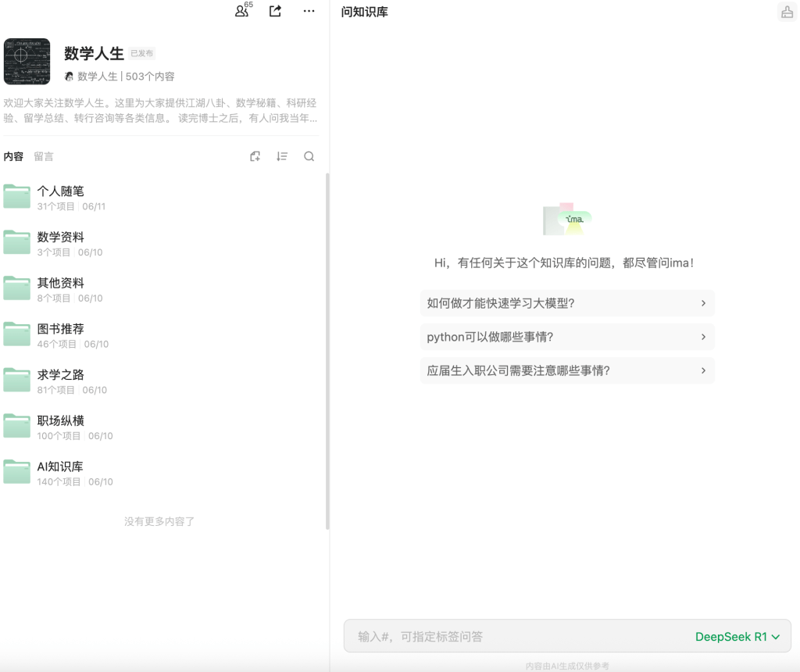Click the sort order icon
This screenshot has width=800, height=672.
click(282, 156)
